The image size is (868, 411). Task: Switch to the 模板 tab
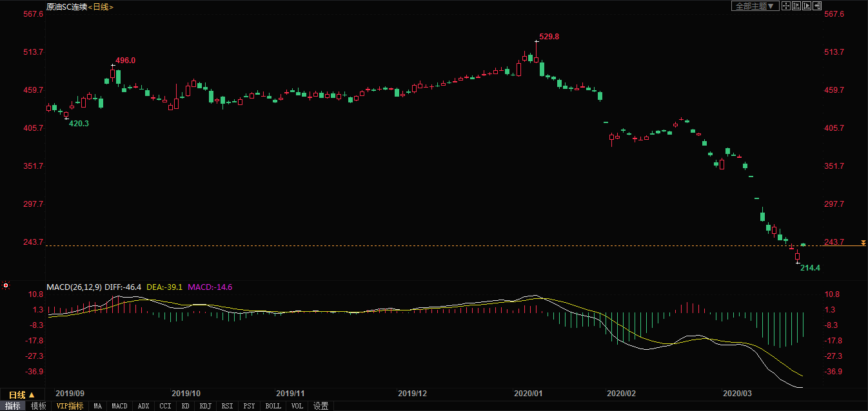[x=38, y=406]
